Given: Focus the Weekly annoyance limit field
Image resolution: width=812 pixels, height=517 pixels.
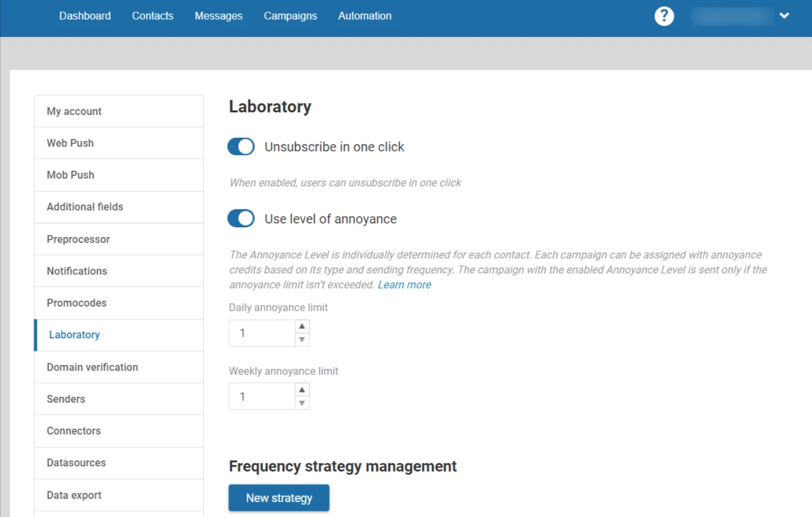Looking at the screenshot, I should 262,396.
